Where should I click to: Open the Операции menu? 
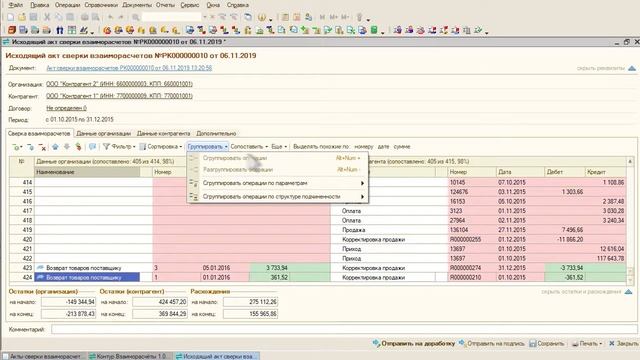(68, 5)
